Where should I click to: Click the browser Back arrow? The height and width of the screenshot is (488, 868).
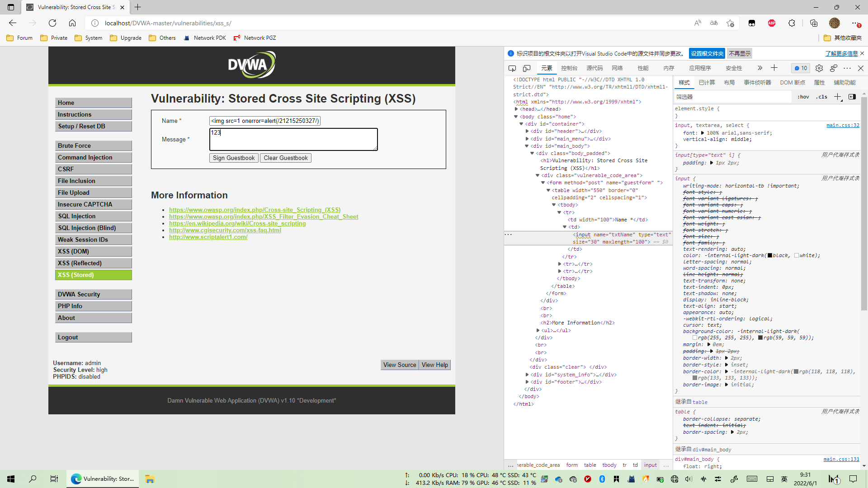[13, 23]
